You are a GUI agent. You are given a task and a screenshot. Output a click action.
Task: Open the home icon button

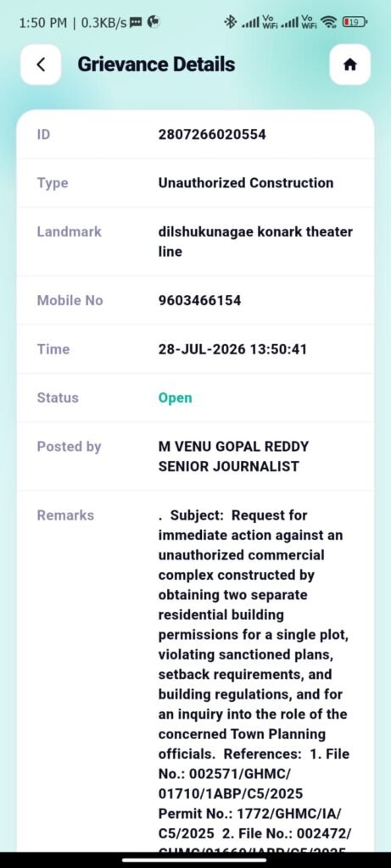coord(350,64)
